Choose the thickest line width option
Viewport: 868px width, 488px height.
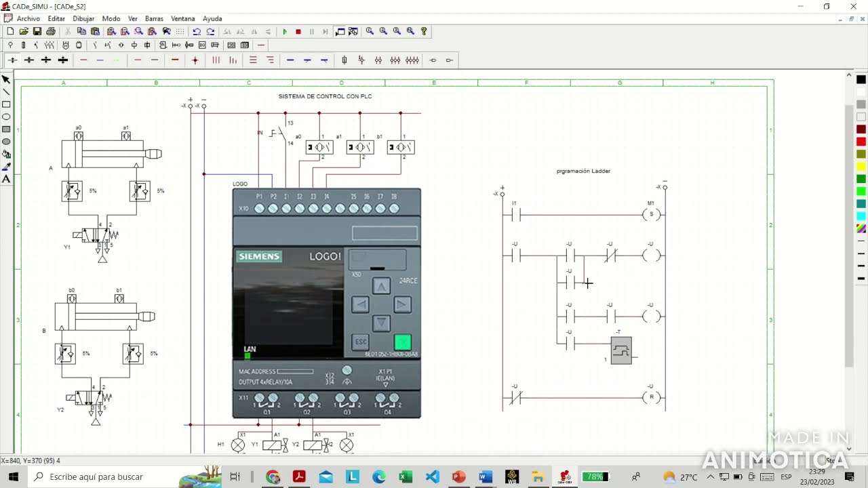coord(861,279)
